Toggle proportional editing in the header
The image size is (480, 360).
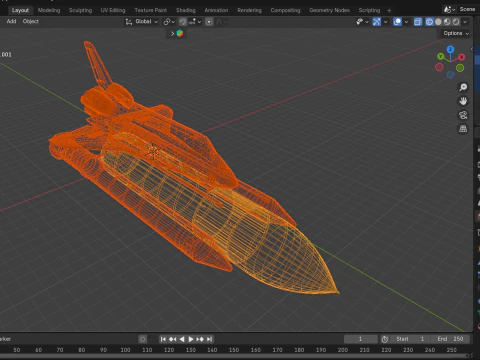click(209, 22)
